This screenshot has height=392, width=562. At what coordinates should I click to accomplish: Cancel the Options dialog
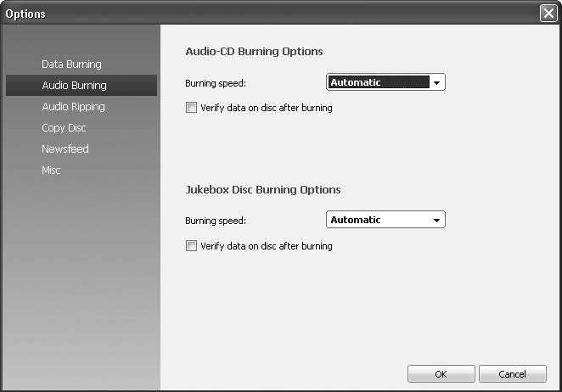[512, 374]
